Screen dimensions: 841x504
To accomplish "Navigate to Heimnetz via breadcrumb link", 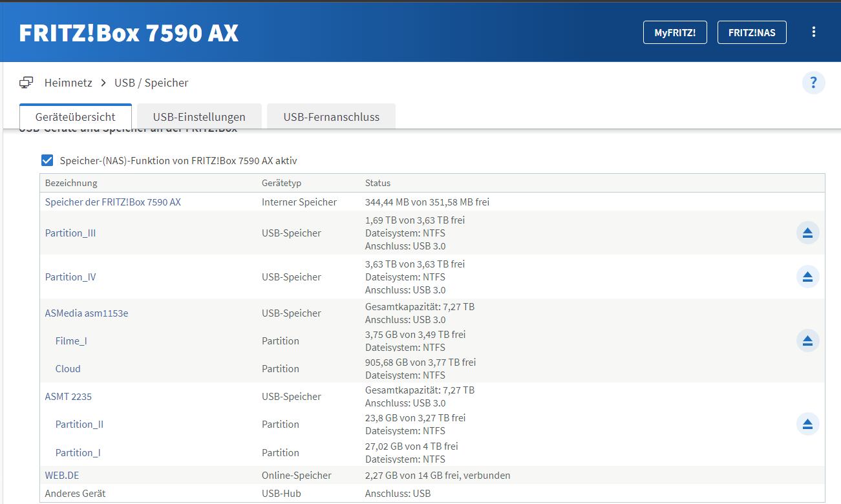I will (68, 82).
